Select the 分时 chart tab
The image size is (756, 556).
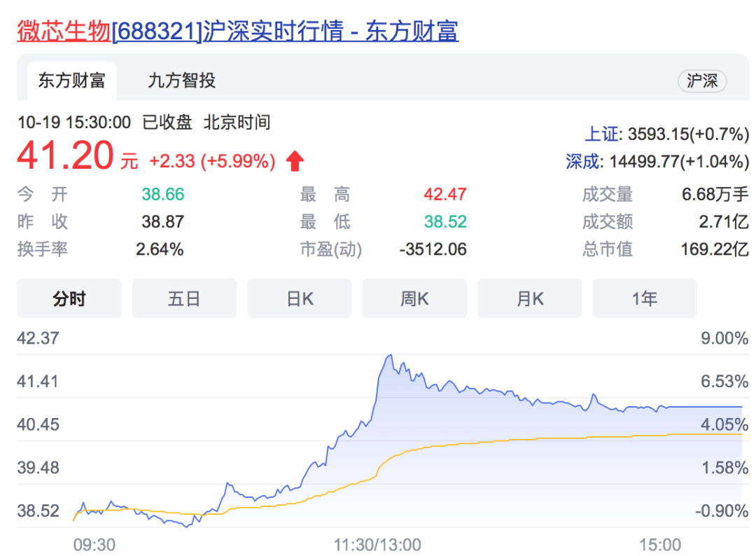click(x=69, y=298)
